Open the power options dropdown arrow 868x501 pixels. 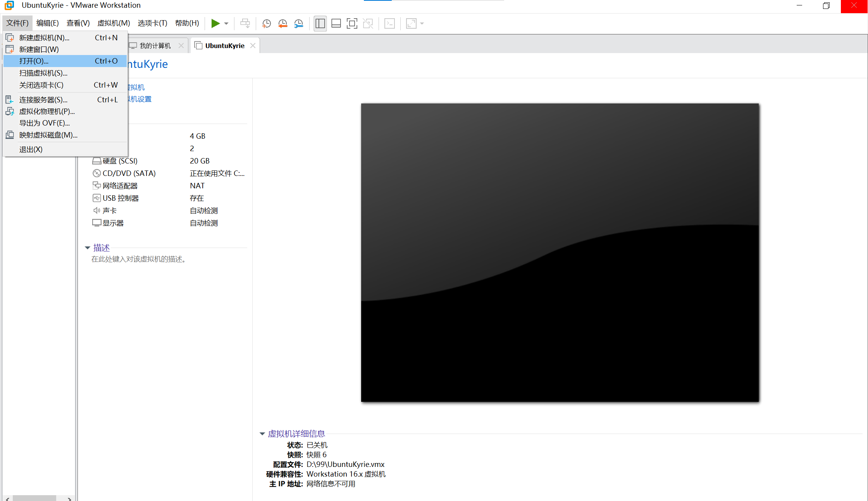point(226,24)
